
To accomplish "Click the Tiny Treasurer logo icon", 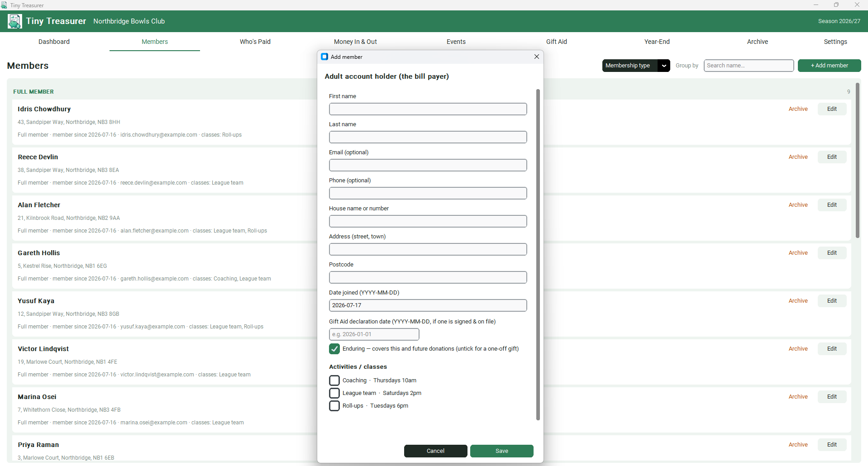I will 14,21.
